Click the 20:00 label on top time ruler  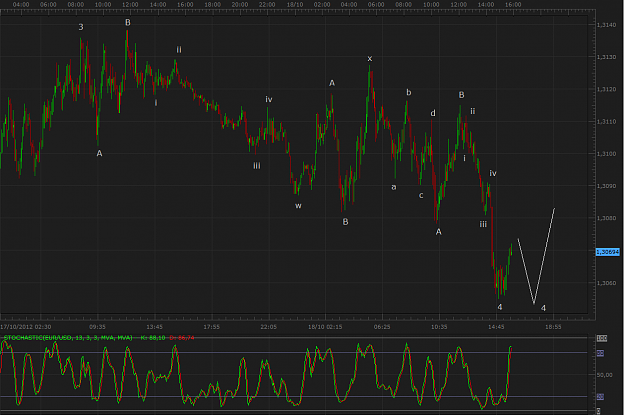(x=240, y=5)
